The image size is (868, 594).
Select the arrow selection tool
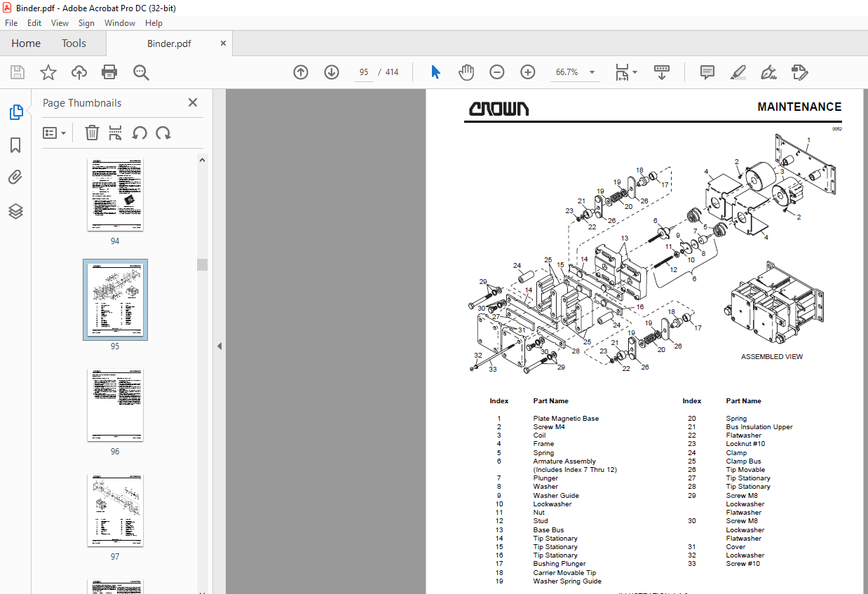pos(435,72)
